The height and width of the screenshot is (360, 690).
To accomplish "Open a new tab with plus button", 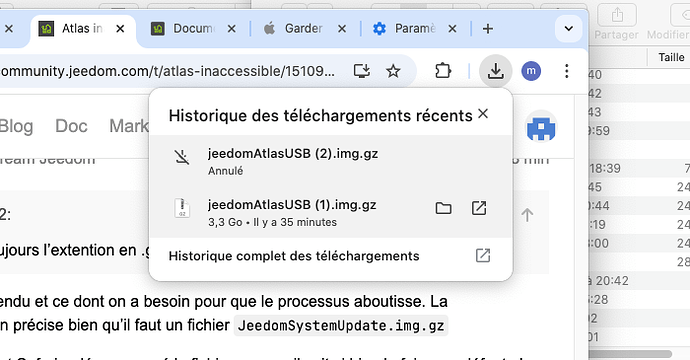I will click(x=488, y=29).
